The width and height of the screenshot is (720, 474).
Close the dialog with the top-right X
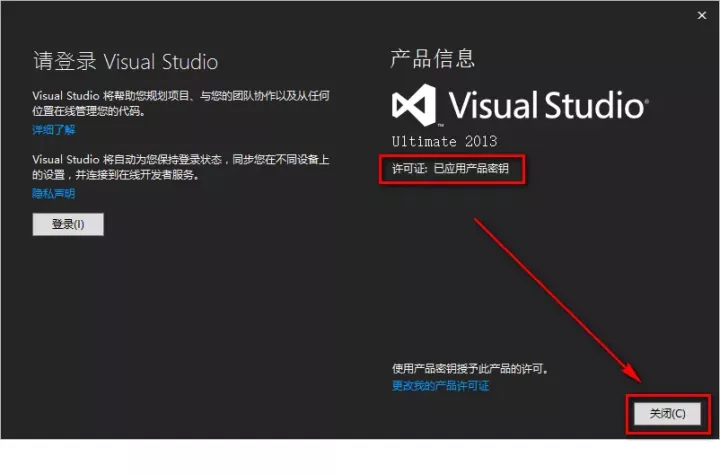(x=698, y=14)
